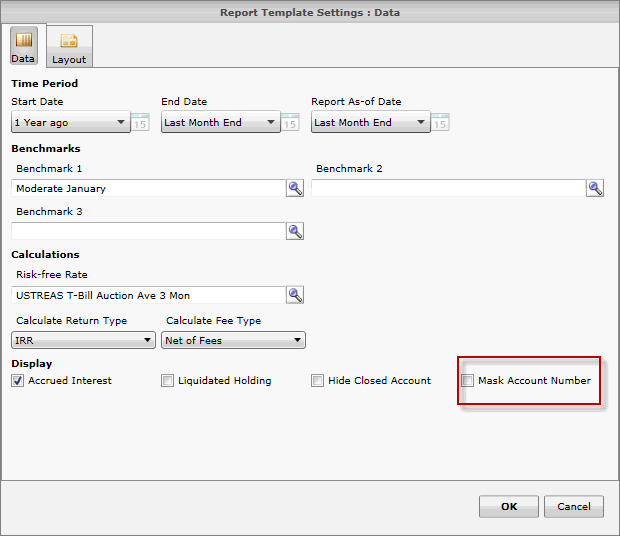This screenshot has height=536, width=620.
Task: Open the Risk-free Rate lookup icon
Action: [295, 295]
